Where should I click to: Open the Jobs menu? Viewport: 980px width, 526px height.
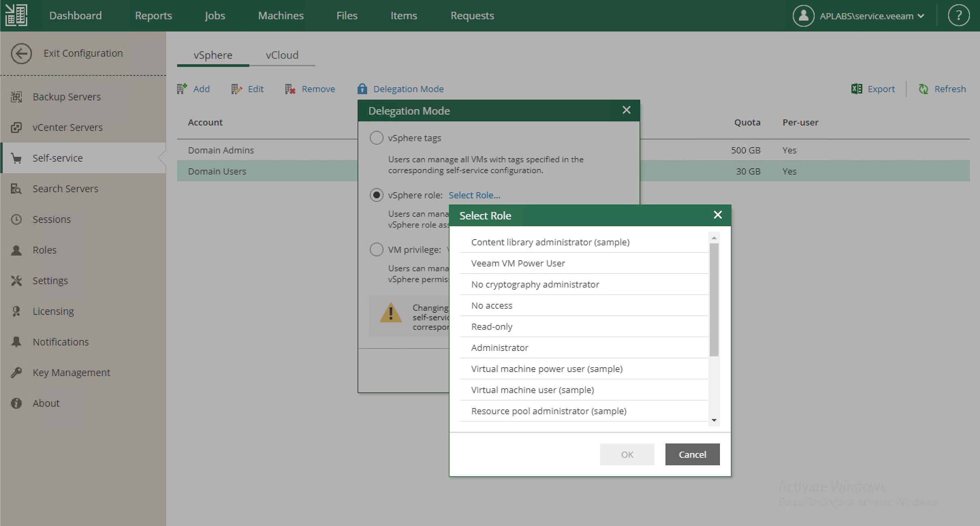(215, 15)
